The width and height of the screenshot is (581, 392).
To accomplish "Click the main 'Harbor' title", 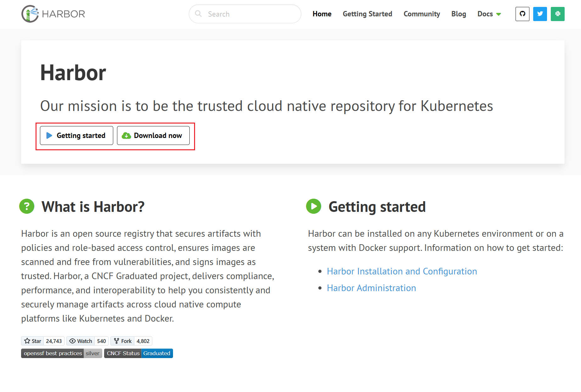I will (x=73, y=73).
